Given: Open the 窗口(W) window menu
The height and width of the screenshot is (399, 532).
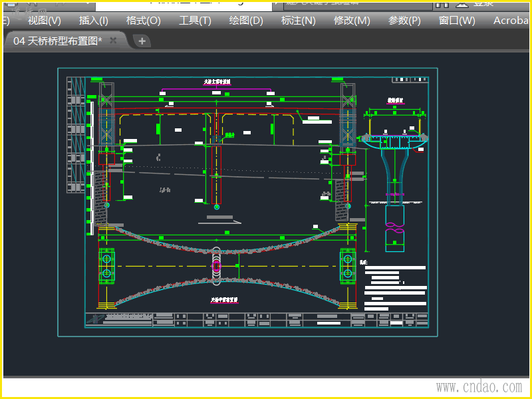Looking at the screenshot, I should tap(457, 21).
